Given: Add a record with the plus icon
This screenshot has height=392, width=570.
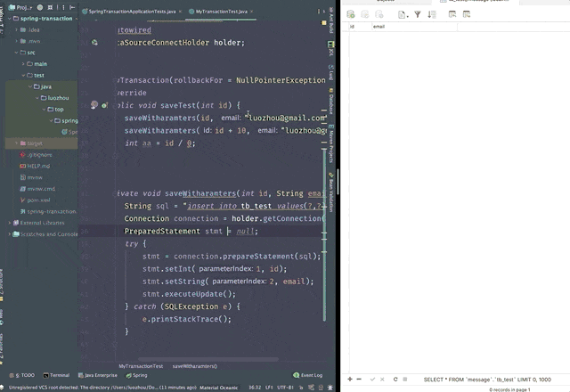Looking at the screenshot, I should (350, 379).
